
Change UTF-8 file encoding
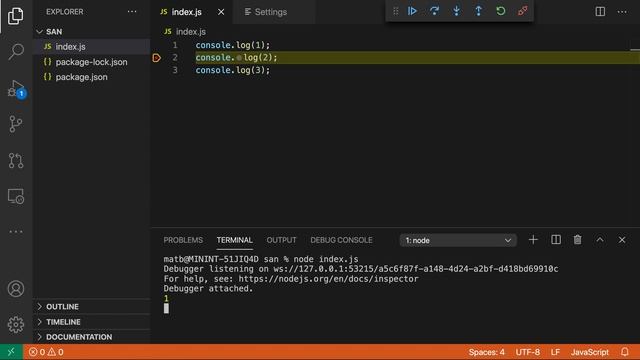click(x=527, y=352)
